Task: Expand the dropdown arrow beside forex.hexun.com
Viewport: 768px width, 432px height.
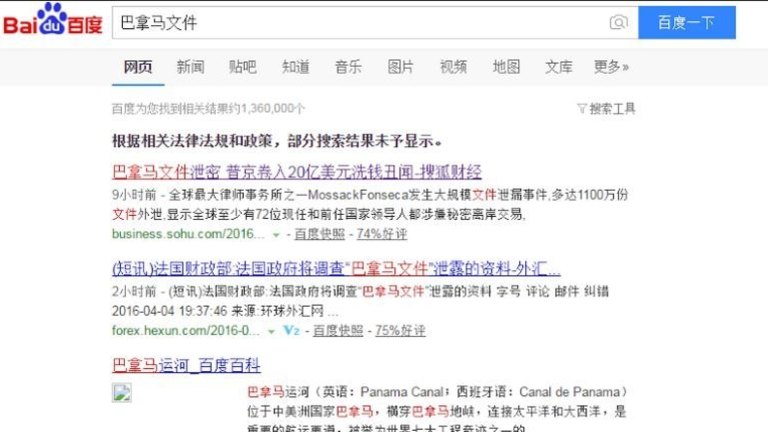Action: pos(271,332)
